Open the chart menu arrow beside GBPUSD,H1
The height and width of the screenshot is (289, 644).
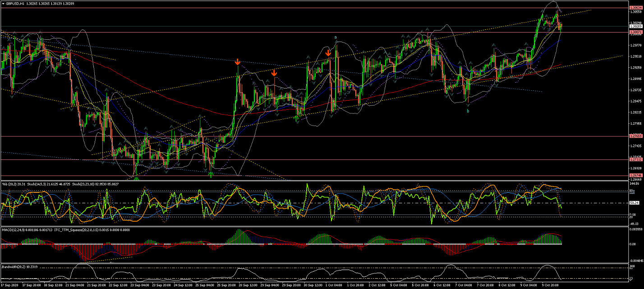click(3, 3)
